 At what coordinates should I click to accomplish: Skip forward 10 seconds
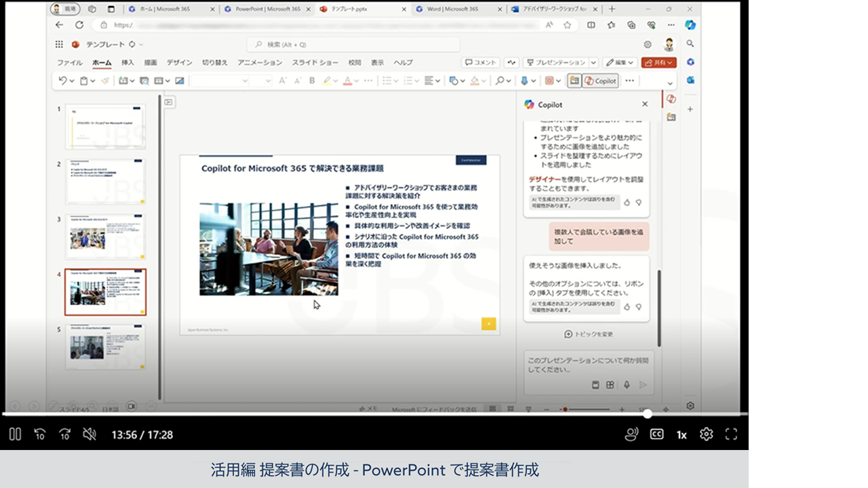(x=65, y=434)
